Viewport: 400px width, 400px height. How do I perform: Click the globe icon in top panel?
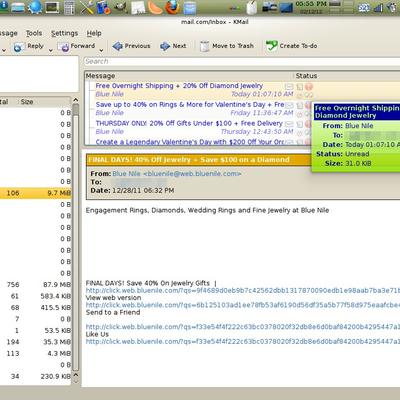coord(35,7)
